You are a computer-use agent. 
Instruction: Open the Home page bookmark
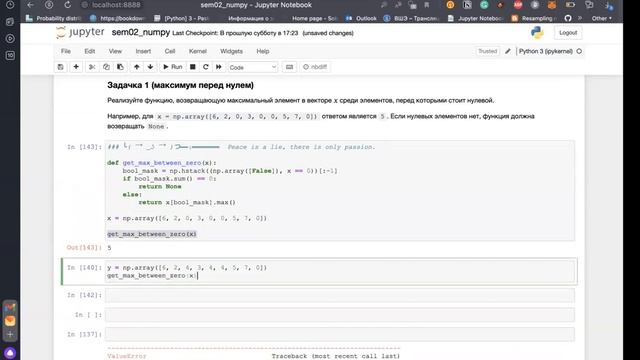[314, 18]
